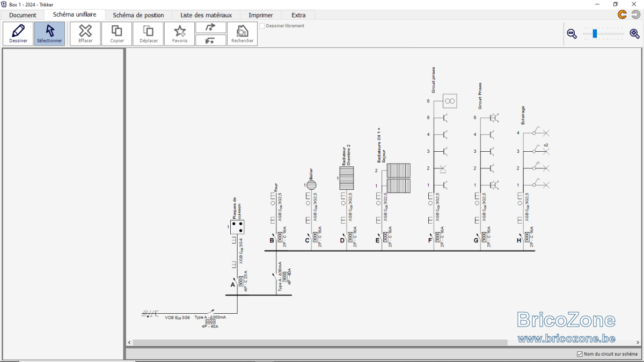Enable the Dessiner librement checkbox
Image resolution: width=644 pixels, height=362 pixels.
[262, 26]
